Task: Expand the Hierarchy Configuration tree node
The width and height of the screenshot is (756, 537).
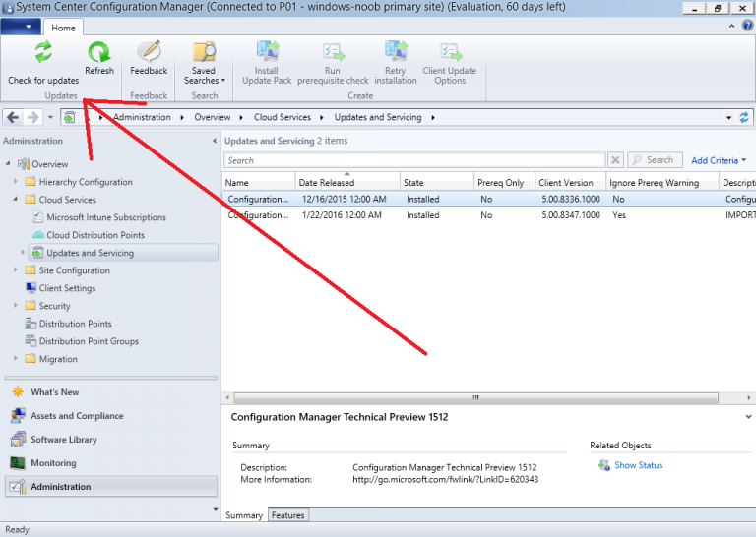Action: pyautogui.click(x=16, y=182)
